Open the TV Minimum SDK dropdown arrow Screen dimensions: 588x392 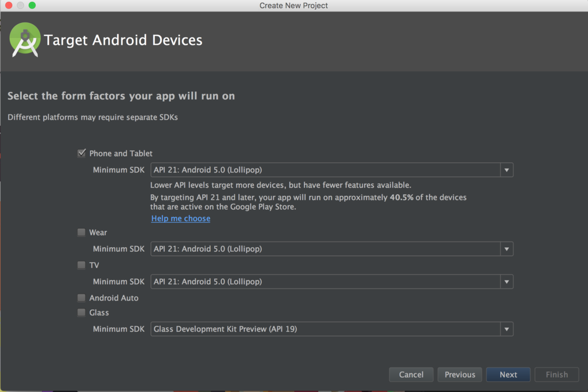[506, 282]
